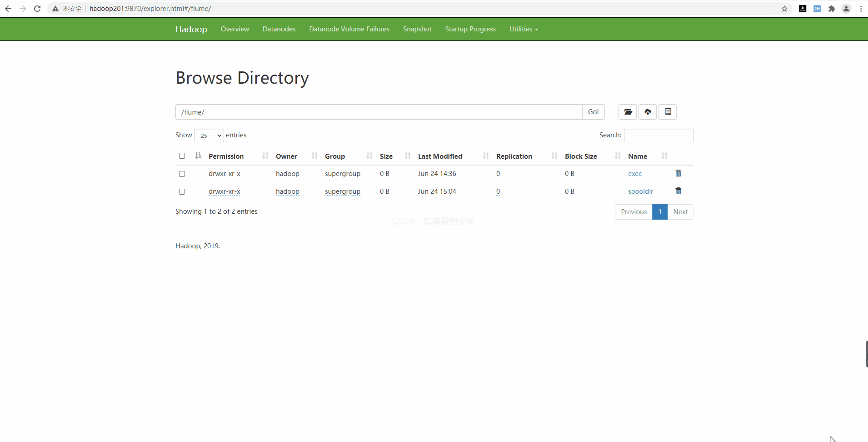This screenshot has height=442, width=868.
Task: Check the box for the exec row
Action: point(182,174)
